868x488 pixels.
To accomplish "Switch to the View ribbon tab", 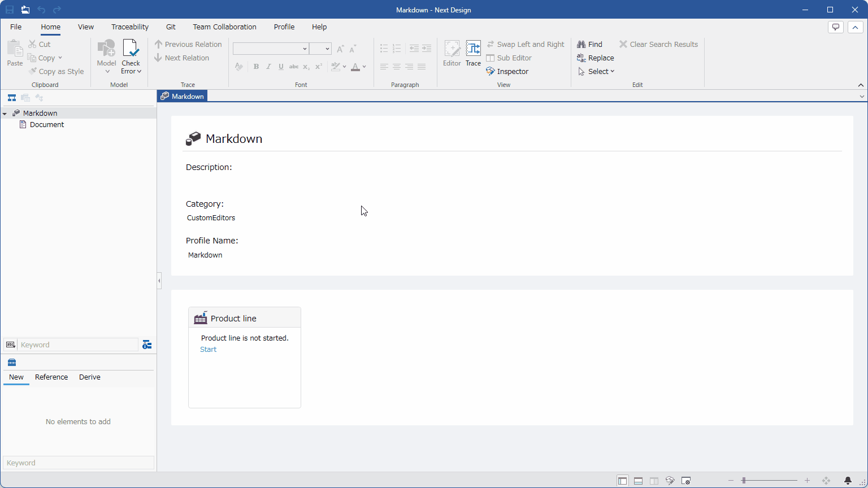I will coord(86,27).
